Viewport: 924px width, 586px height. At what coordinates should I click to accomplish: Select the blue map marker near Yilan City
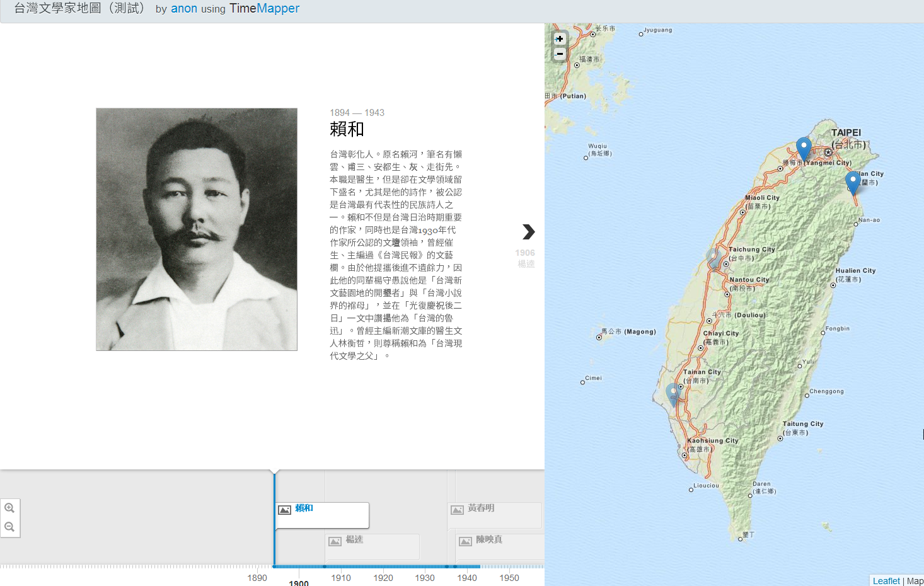[x=853, y=183]
